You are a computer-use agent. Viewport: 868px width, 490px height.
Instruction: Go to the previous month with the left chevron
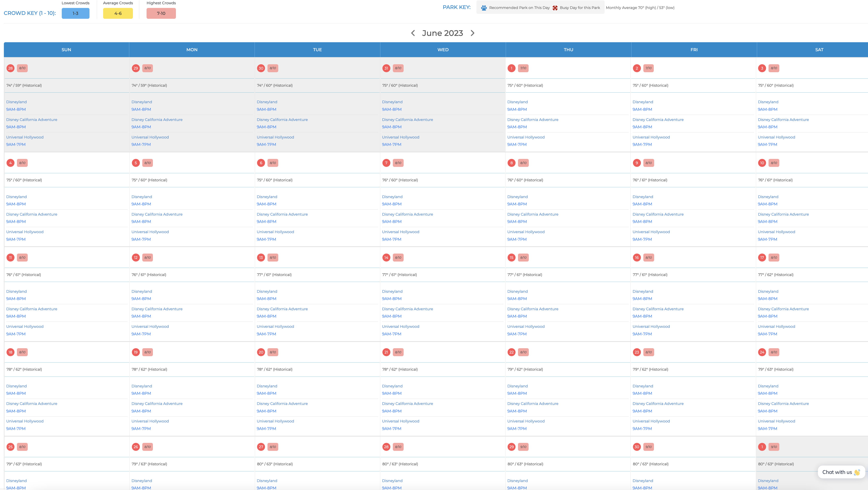tap(413, 33)
